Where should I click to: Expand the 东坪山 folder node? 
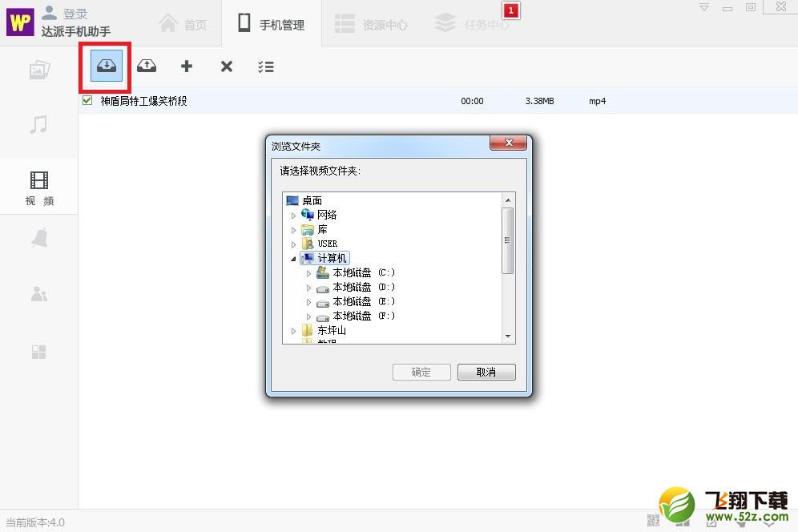click(x=294, y=331)
